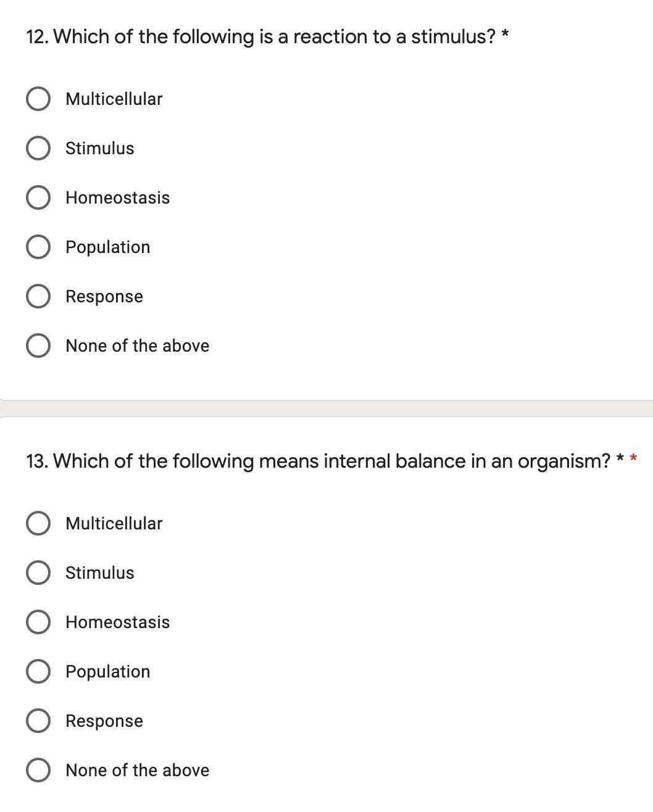
Task: Select Population for question 12
Action: point(38,247)
